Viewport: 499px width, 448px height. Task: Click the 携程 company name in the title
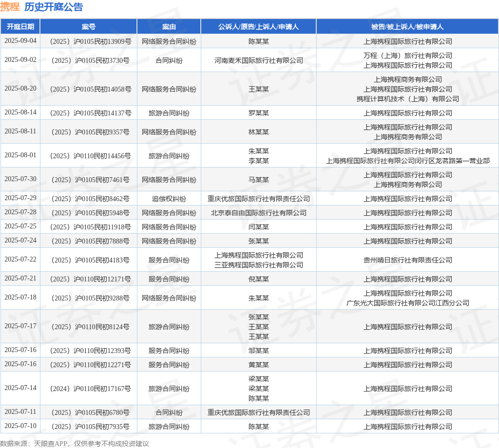pos(10,7)
